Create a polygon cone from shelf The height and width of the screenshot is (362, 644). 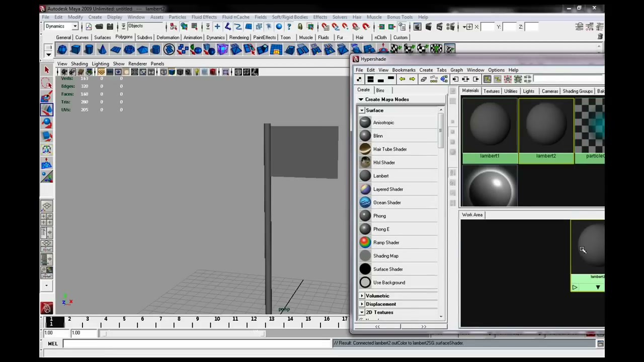tap(102, 49)
